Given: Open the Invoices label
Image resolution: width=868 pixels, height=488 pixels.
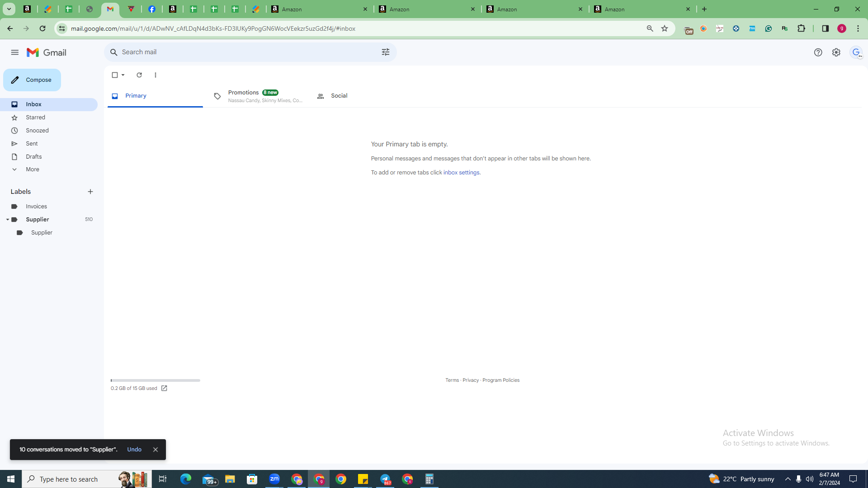Looking at the screenshot, I should coord(49,206).
